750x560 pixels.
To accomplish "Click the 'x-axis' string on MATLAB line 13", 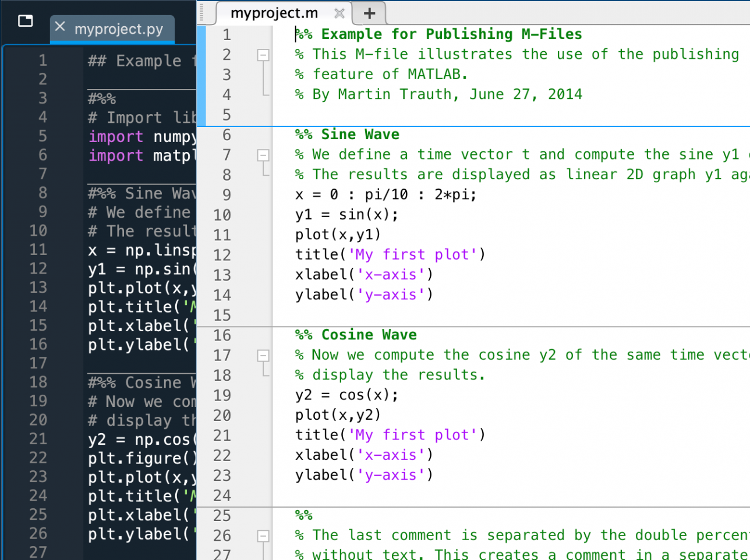I will [x=390, y=275].
